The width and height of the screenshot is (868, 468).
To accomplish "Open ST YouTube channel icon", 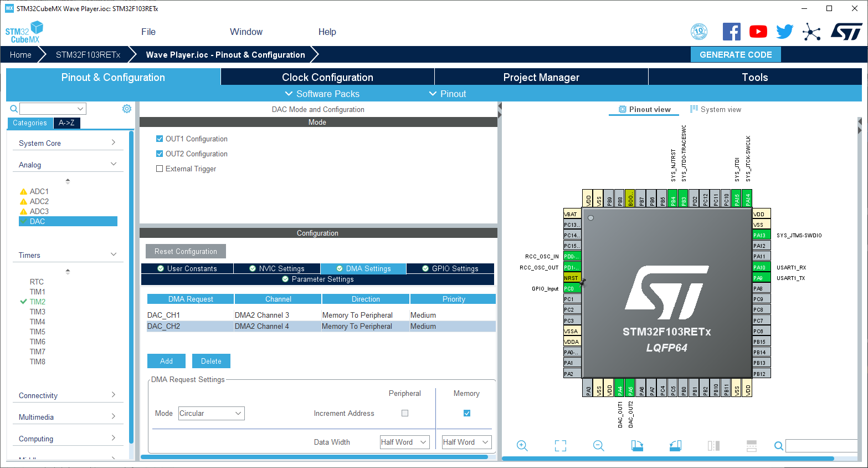I will (758, 32).
